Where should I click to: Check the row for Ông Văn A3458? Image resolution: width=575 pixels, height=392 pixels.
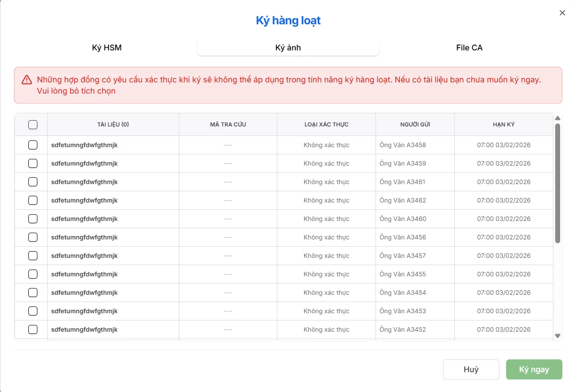click(33, 145)
